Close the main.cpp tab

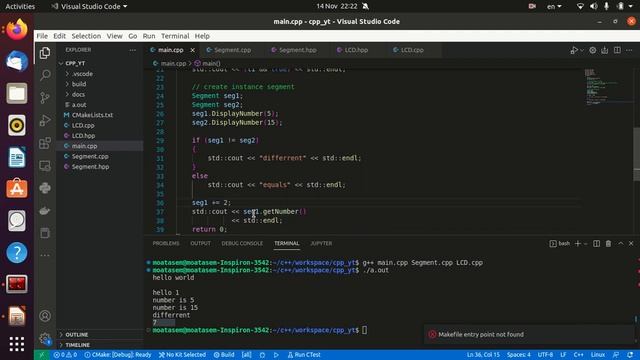[x=192, y=50]
